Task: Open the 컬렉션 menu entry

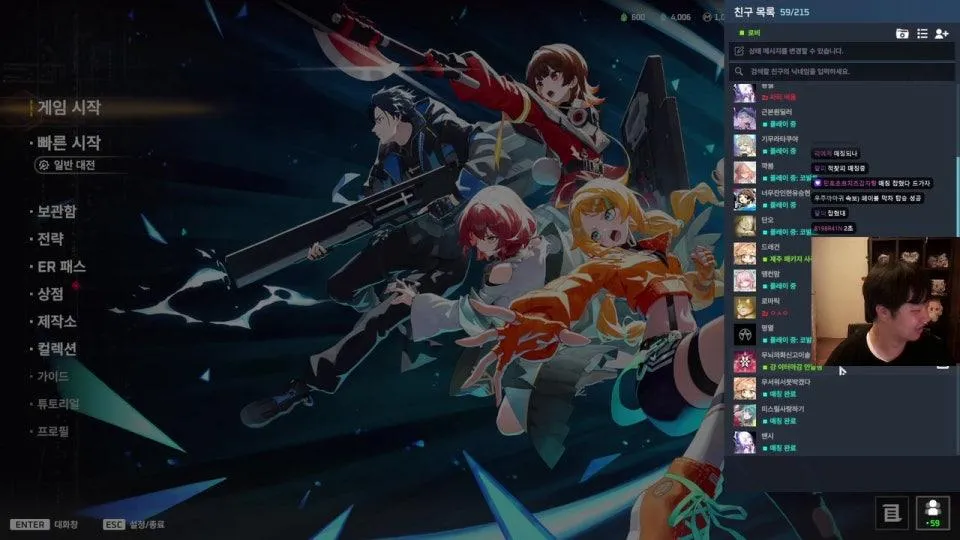Action: coord(57,349)
